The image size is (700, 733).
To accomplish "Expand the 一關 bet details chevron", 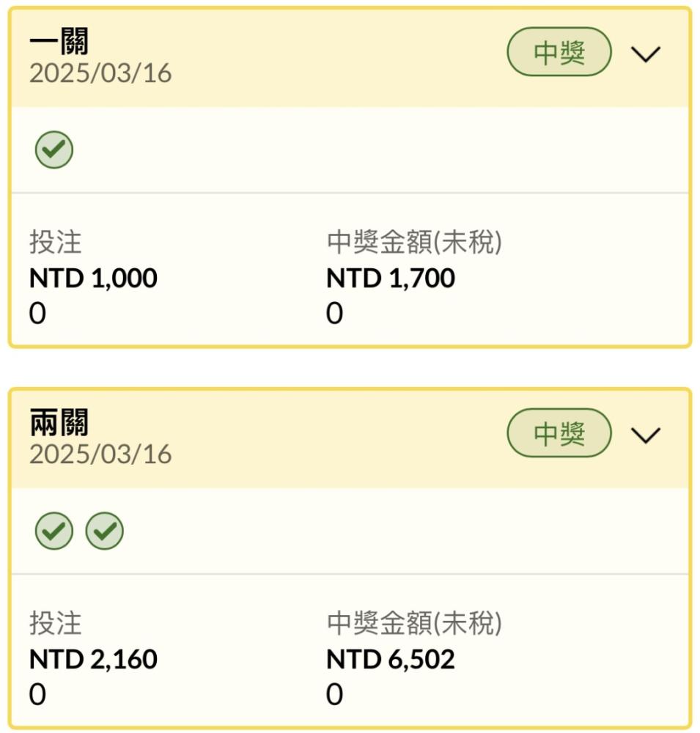I will [646, 54].
